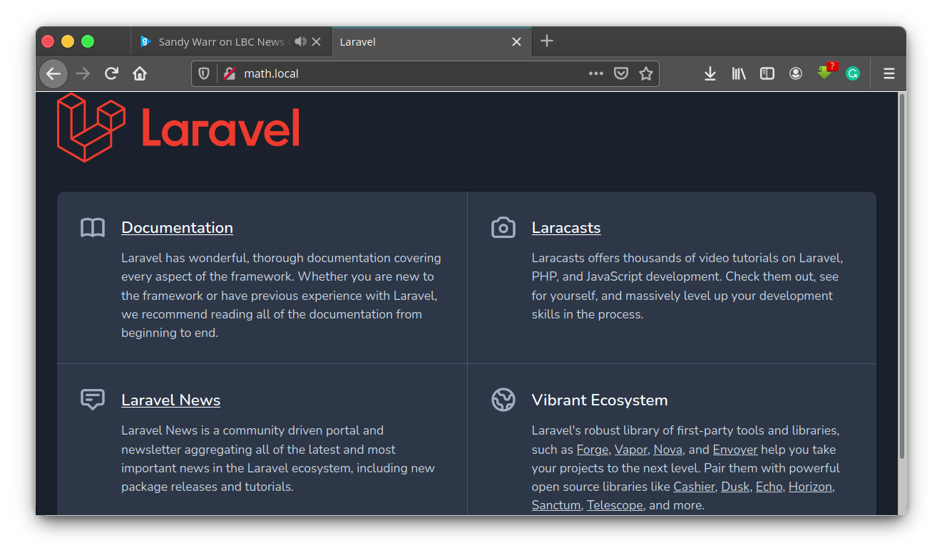Open page actions three-dots menu
The height and width of the screenshot is (560, 942).
[596, 73]
